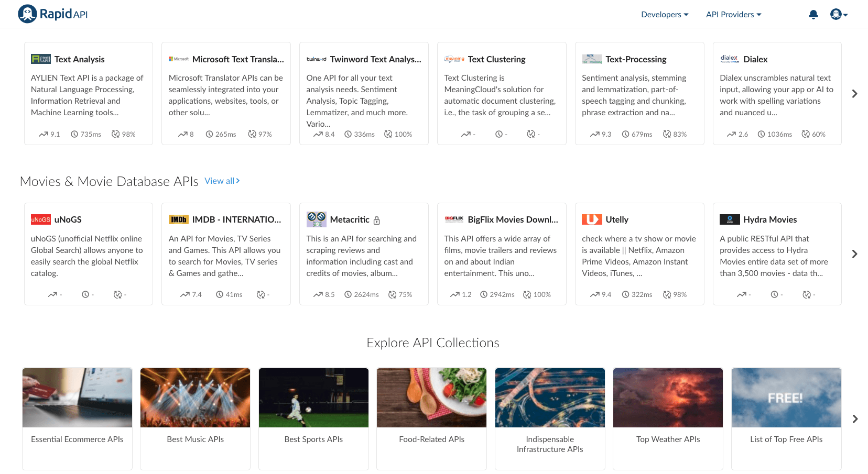Open the IMDB - INTERNATIO... API title
Screen dimensions: 868x474
tap(237, 219)
